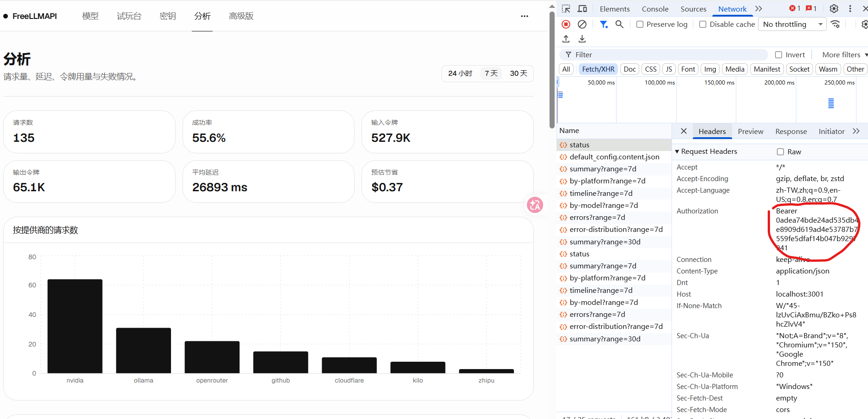
Task: Click the Name column header
Action: coord(614,131)
